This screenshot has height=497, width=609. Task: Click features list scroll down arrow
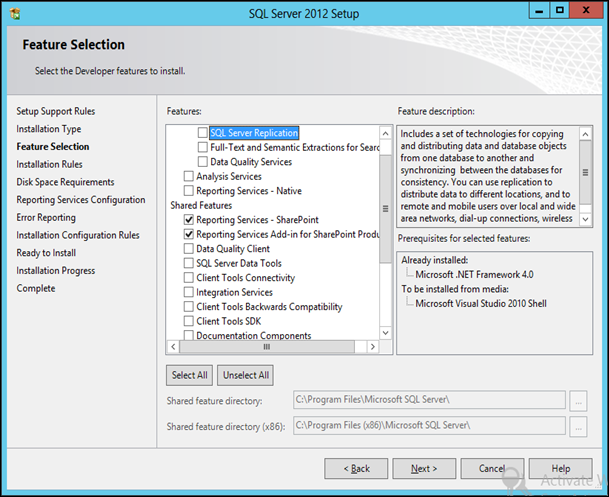[385, 333]
